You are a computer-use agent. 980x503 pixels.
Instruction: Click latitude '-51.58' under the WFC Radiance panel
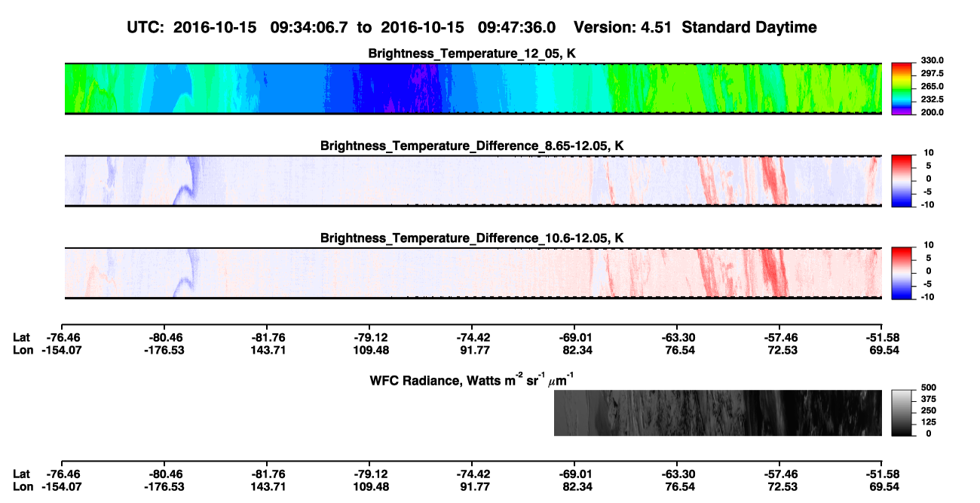tap(882, 474)
